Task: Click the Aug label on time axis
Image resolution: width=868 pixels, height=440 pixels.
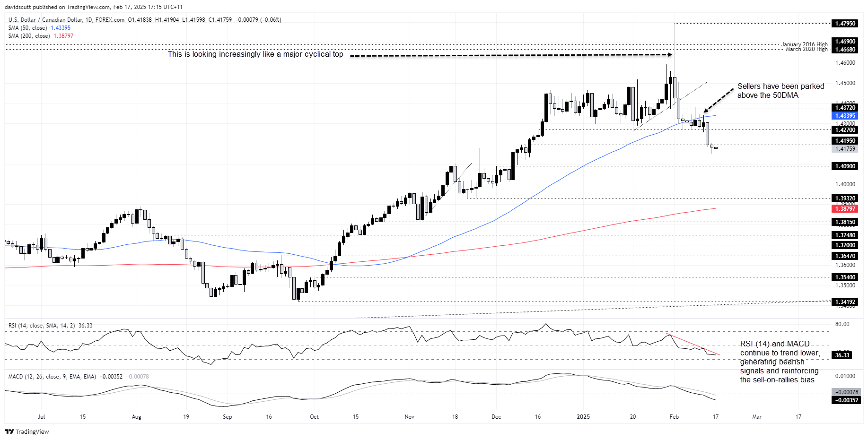Action: [x=137, y=417]
